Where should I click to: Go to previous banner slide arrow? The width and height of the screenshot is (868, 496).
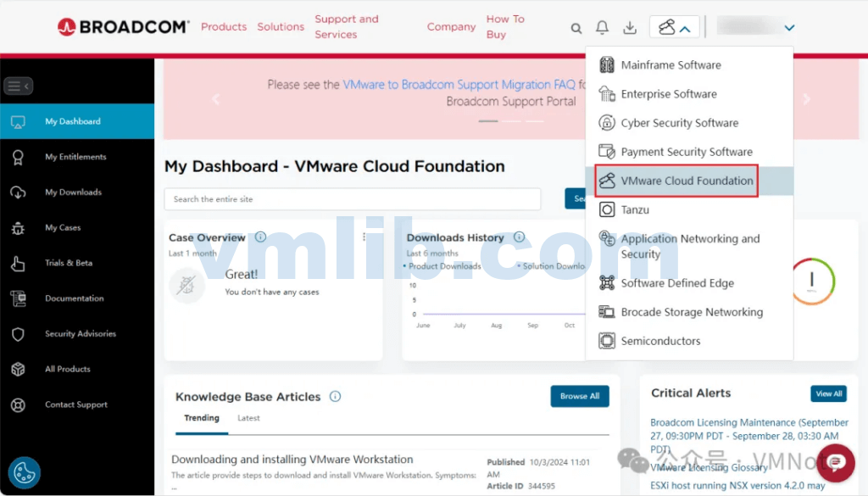[x=215, y=99]
